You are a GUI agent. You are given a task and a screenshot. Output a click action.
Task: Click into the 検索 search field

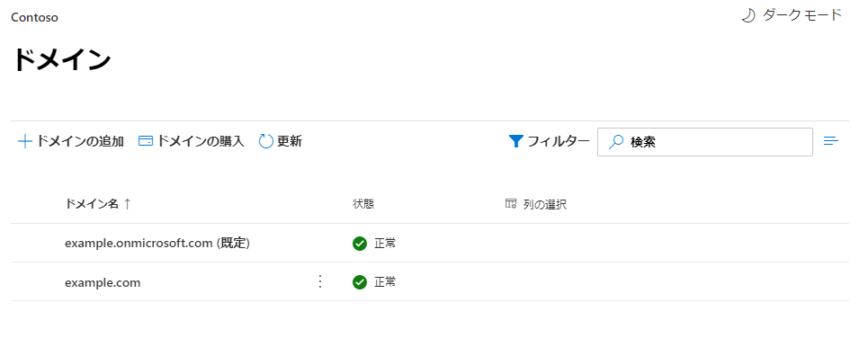coord(704,142)
